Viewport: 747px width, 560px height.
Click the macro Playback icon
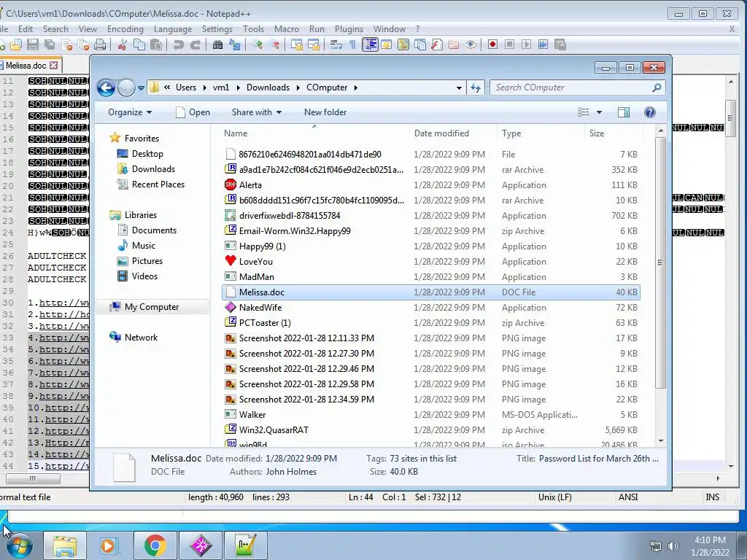[x=526, y=44]
